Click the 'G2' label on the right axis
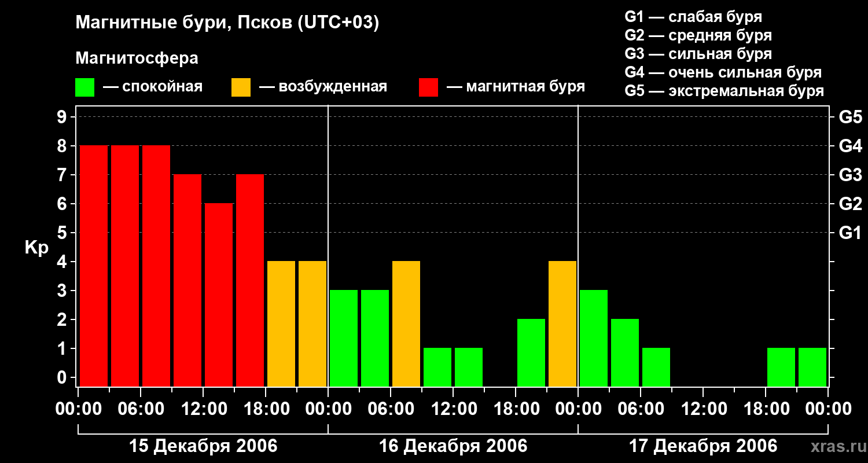The width and height of the screenshot is (868, 463). tap(850, 204)
